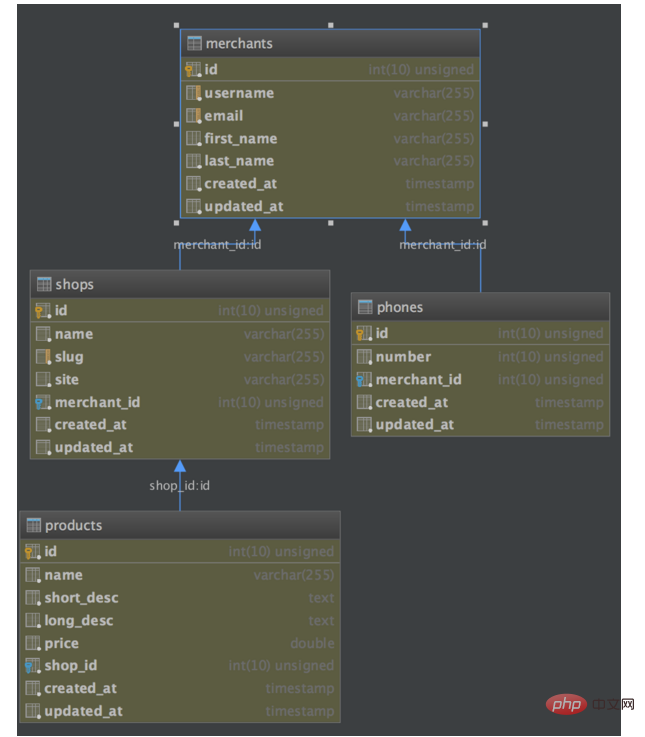Click foreign key icon of phones merchant_id
The height and width of the screenshot is (737, 645).
click(364, 379)
